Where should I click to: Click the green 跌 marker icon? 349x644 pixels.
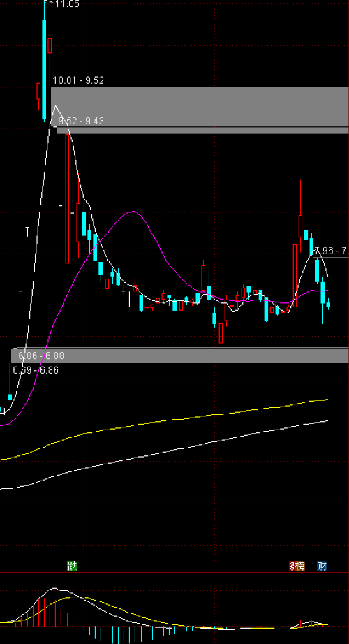click(x=73, y=566)
